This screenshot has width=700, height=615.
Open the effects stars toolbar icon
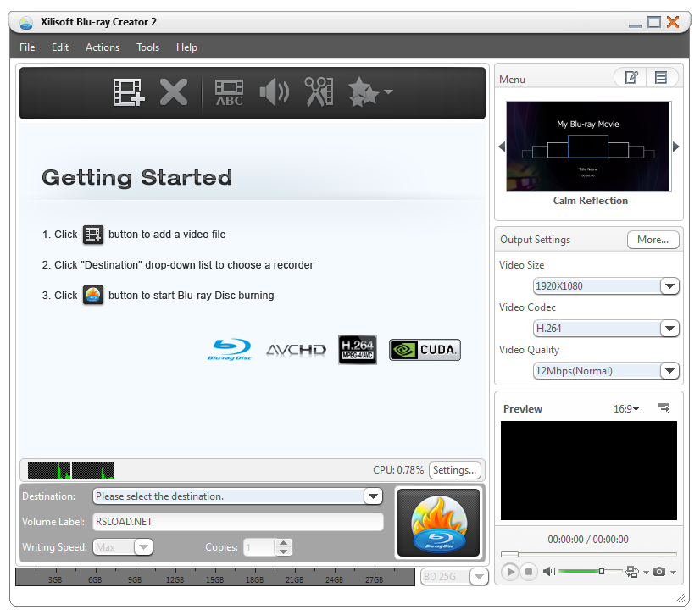click(364, 92)
